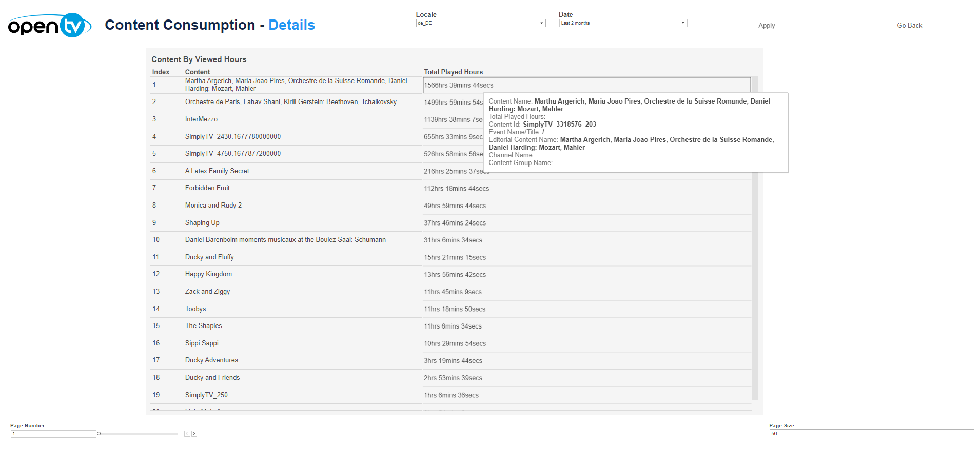980x450 pixels.
Task: Click the Apply button
Action: point(766,26)
